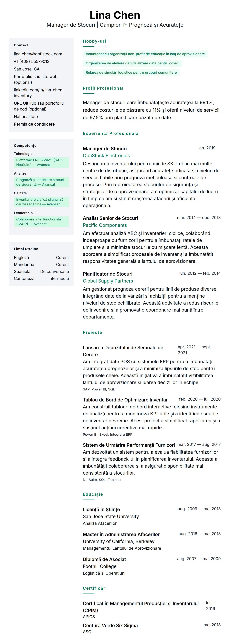
Task: Click the phone number +1 (408) 555-9013
Action: 32,61
